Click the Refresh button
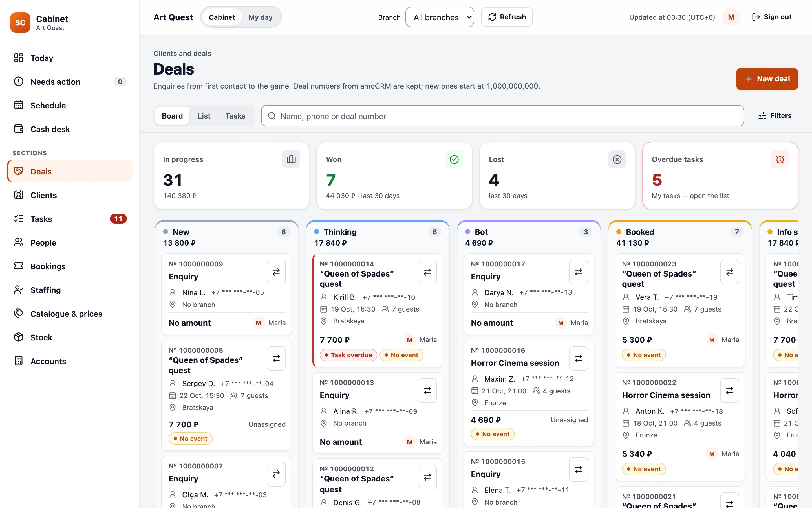 [507, 17]
